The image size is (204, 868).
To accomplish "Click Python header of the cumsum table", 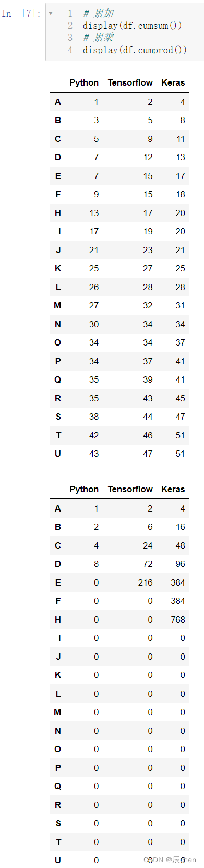I will [84, 82].
